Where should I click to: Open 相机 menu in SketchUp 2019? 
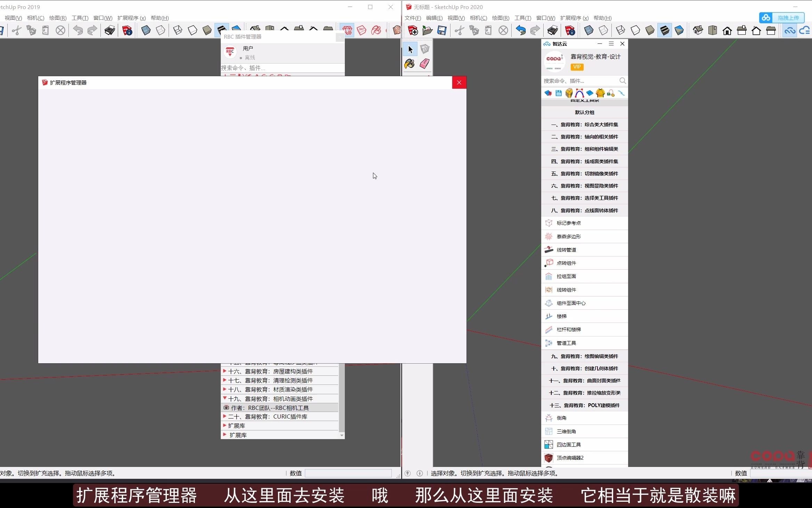(35, 18)
